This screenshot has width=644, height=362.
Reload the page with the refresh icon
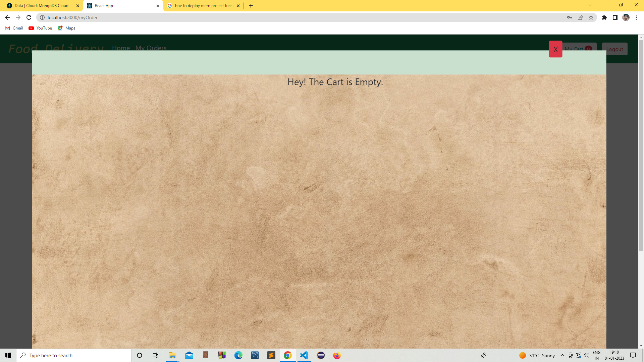click(x=29, y=17)
